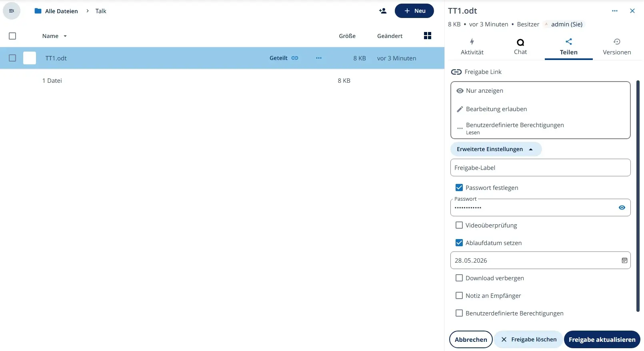Switch to Versionen tab
This screenshot has width=644, height=351.
tap(617, 47)
